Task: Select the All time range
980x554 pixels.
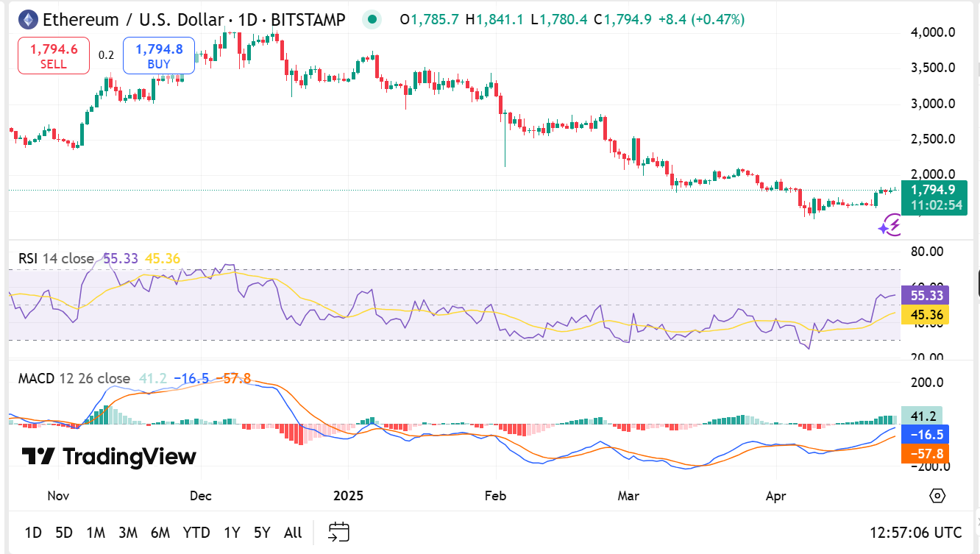Action: 293,533
